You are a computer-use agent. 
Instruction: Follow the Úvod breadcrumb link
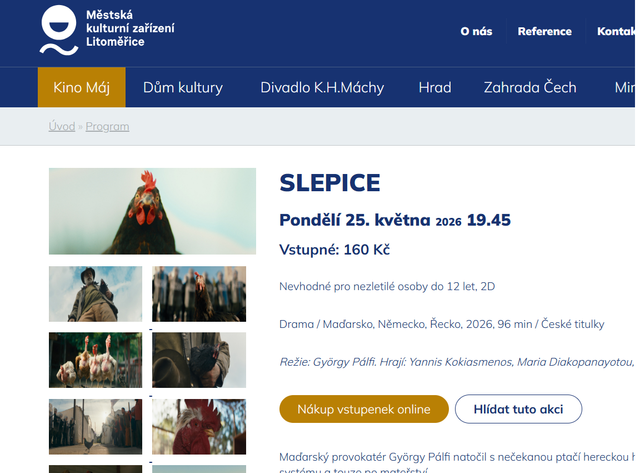[62, 127]
